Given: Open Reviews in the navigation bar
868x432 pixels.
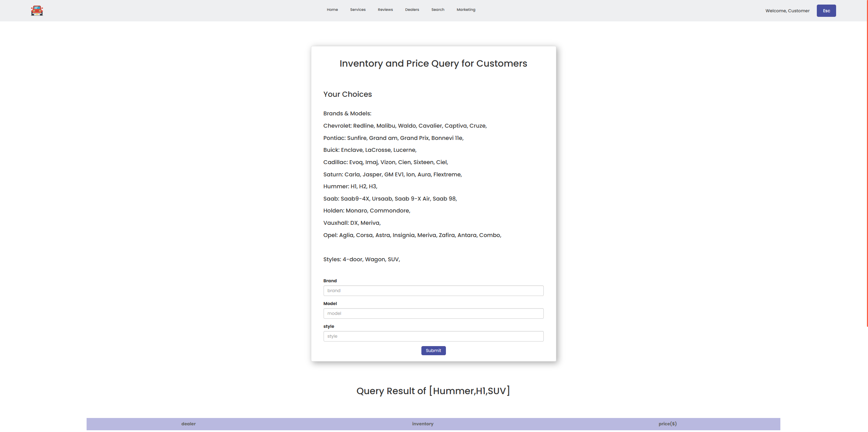Looking at the screenshot, I should click(385, 10).
